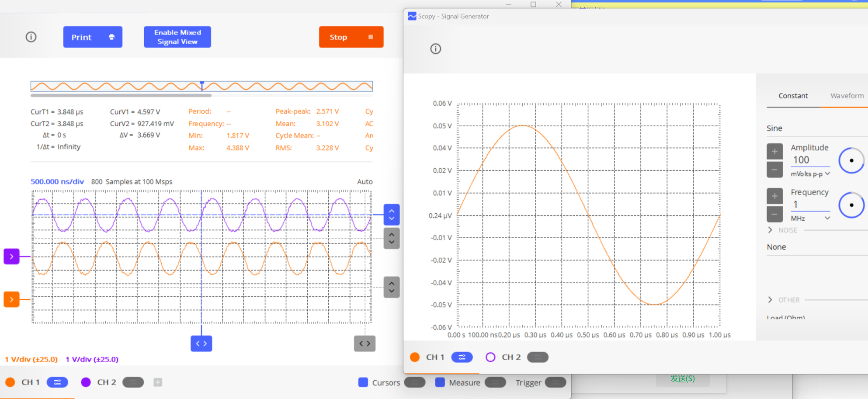Toggle Signal Generator CH 1 enable circle

pos(415,357)
